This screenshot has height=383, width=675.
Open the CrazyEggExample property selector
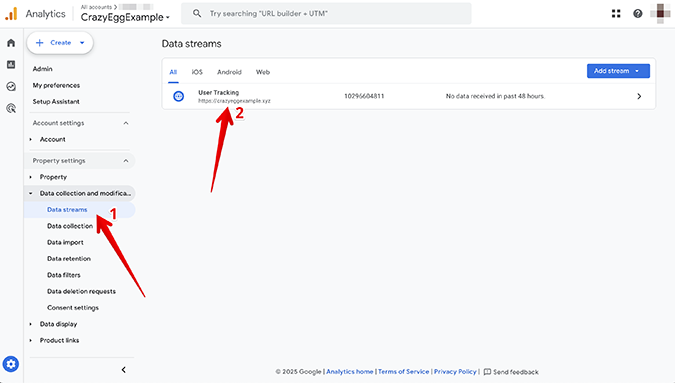click(x=125, y=17)
